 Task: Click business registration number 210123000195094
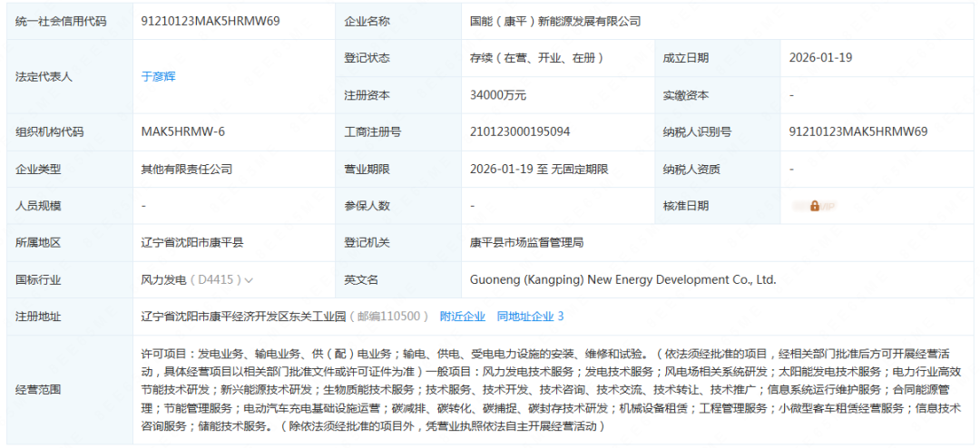[x=520, y=132]
